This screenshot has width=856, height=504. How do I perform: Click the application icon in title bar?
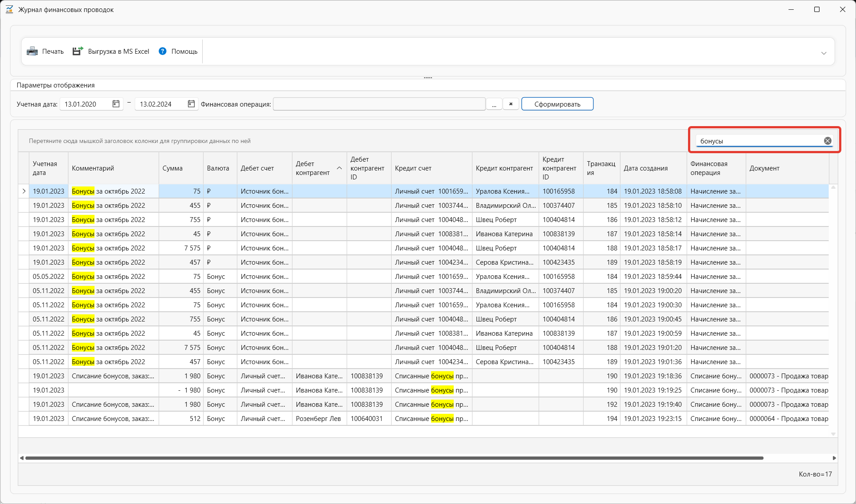(x=9, y=9)
